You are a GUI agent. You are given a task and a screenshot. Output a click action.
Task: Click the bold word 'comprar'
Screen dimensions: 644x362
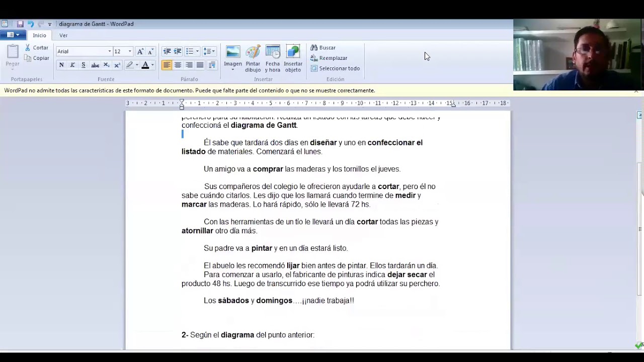click(x=268, y=169)
